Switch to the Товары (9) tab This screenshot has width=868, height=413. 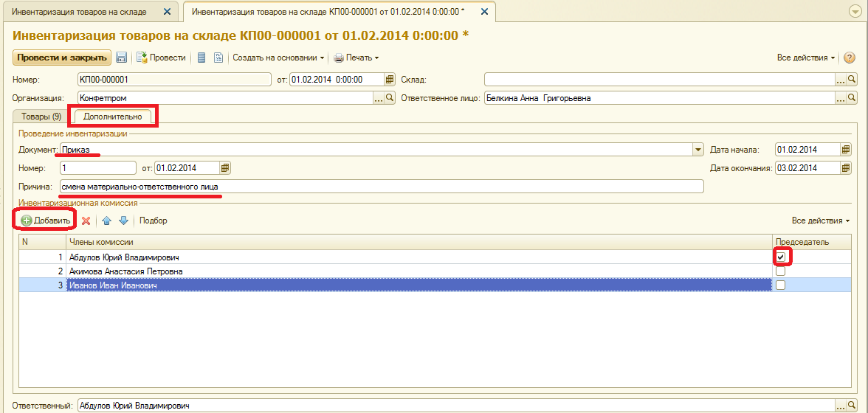tap(41, 117)
